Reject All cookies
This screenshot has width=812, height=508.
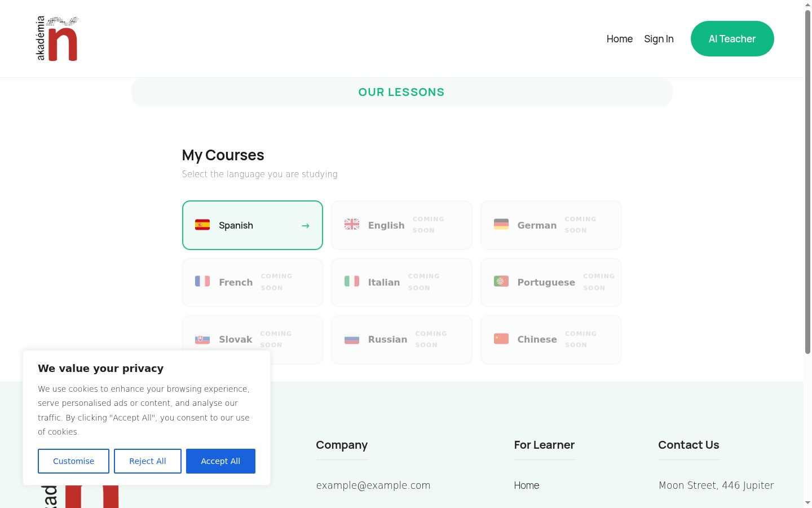pyautogui.click(x=148, y=461)
